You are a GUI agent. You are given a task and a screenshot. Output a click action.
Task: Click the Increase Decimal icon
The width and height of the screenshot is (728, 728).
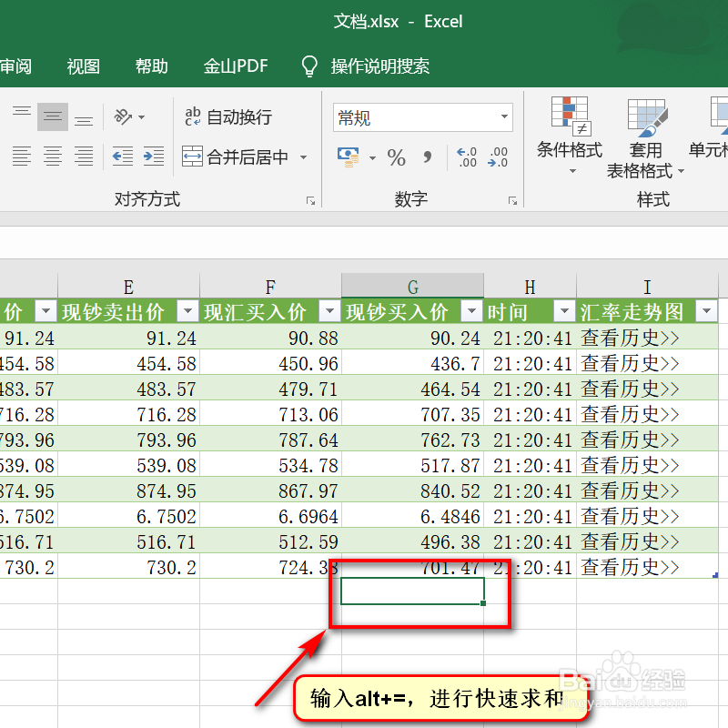tap(464, 157)
